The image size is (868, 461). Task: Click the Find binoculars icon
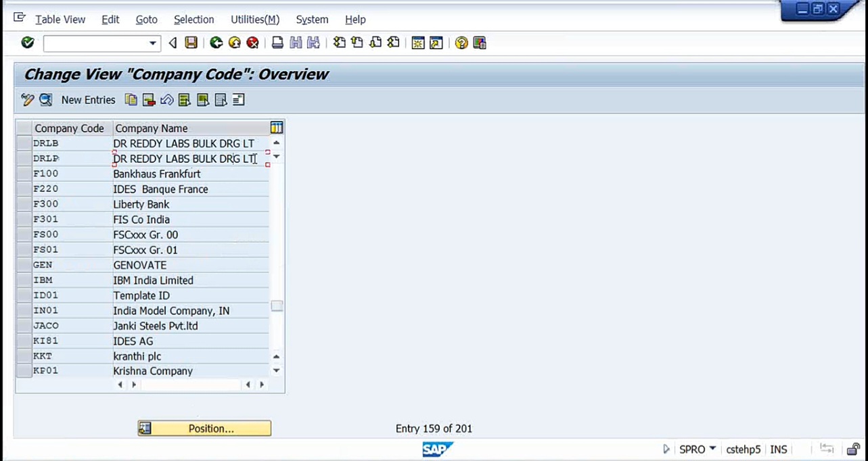pyautogui.click(x=295, y=43)
